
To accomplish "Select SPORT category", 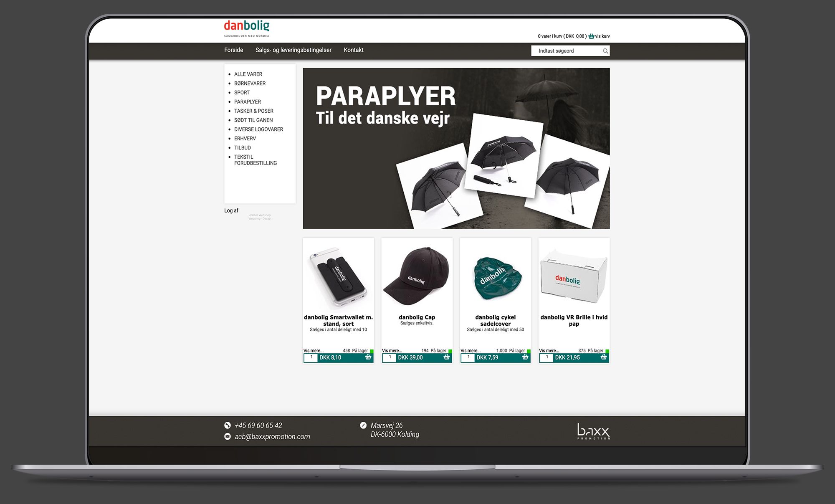I will [242, 93].
